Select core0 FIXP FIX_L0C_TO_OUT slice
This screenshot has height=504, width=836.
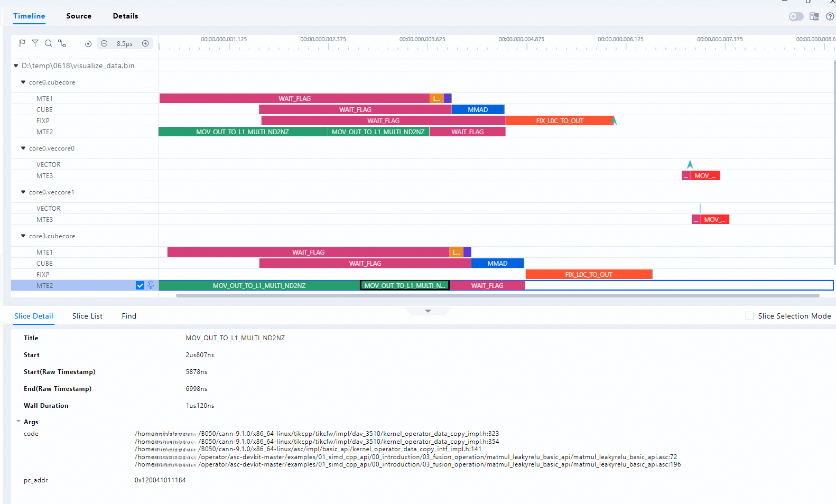click(x=560, y=120)
